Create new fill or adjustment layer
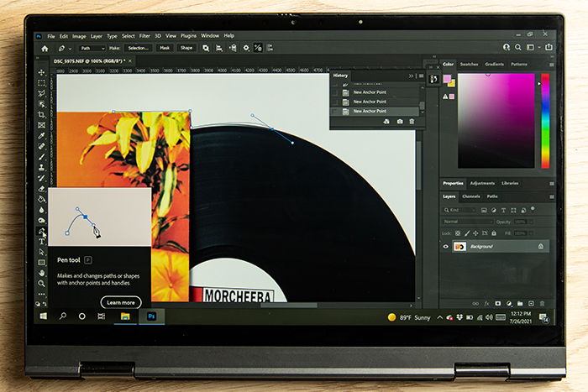Image resolution: width=588 pixels, height=392 pixels. (x=509, y=304)
